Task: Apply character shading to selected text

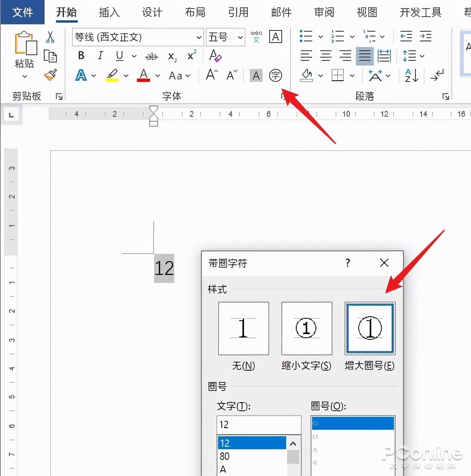Action: pos(256,75)
